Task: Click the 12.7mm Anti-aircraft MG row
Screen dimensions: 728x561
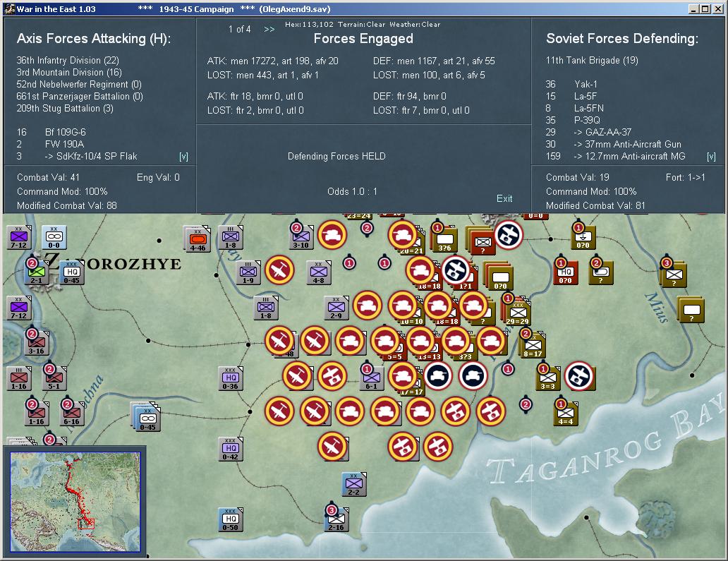Action: click(616, 157)
